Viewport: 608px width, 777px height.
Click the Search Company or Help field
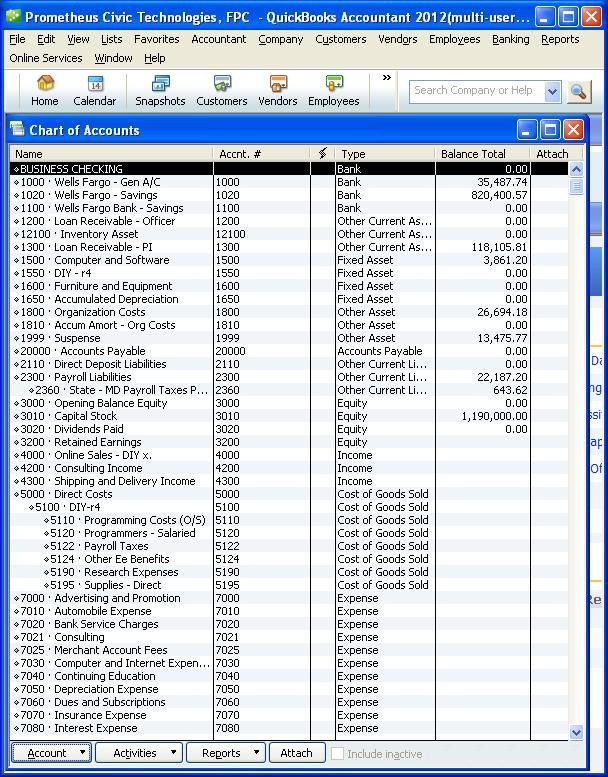pyautogui.click(x=477, y=92)
